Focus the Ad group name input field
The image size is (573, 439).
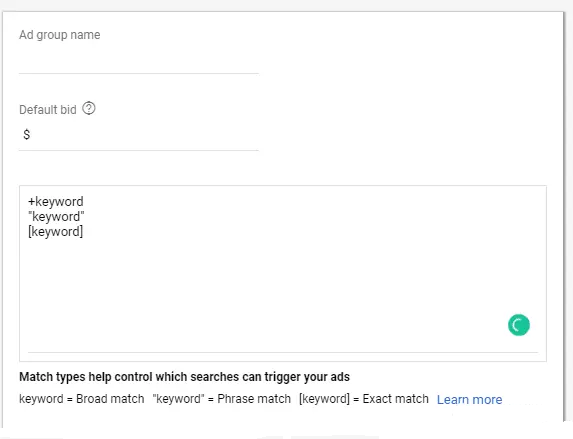139,60
